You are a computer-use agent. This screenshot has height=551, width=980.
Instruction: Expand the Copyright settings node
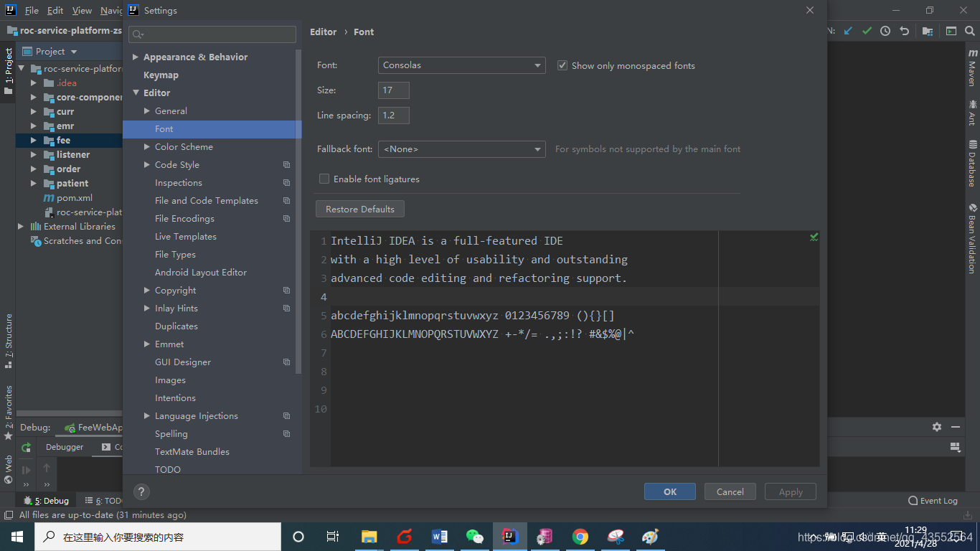[147, 291]
